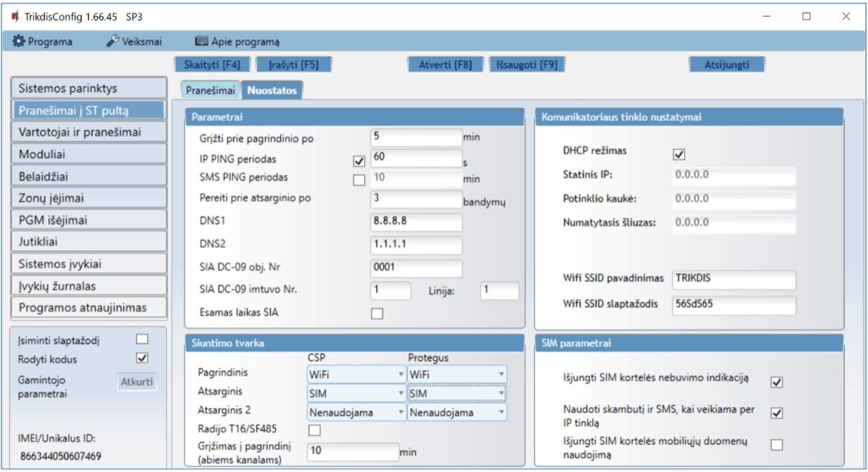Viewport: 868px width, 472px height.
Task: Click the Skaityti [F4] button
Action: pos(212,64)
